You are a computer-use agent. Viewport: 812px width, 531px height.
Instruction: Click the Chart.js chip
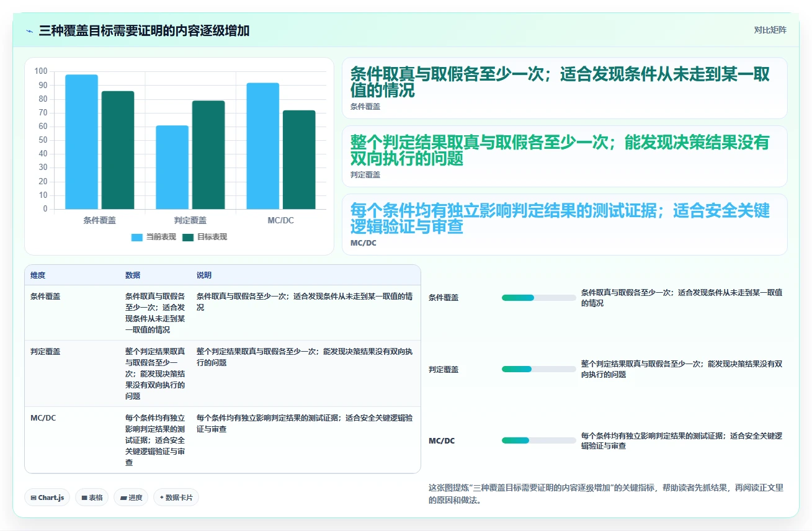tap(47, 498)
